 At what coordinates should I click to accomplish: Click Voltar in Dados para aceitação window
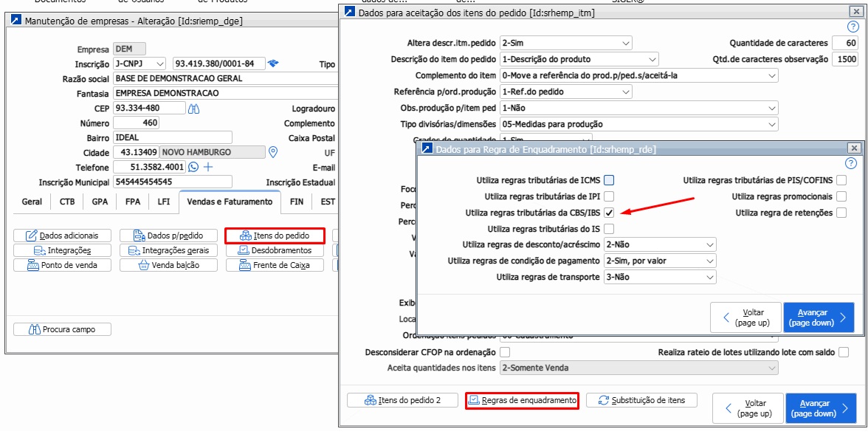[x=748, y=408]
